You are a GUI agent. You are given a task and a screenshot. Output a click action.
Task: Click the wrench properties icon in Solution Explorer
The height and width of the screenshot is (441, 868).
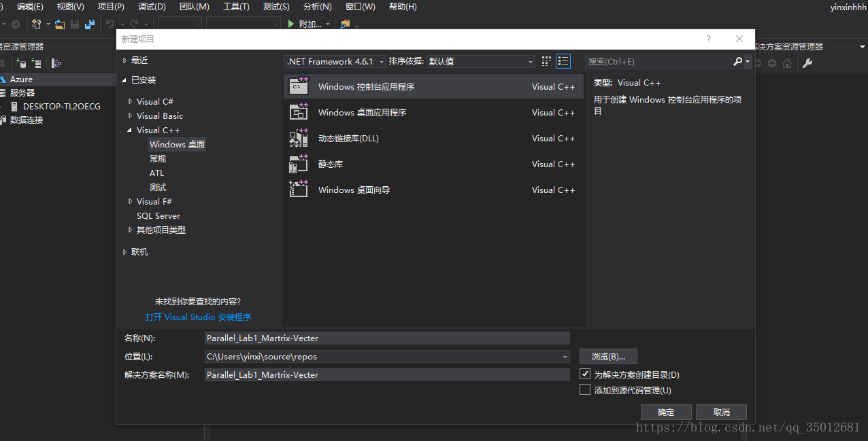807,63
